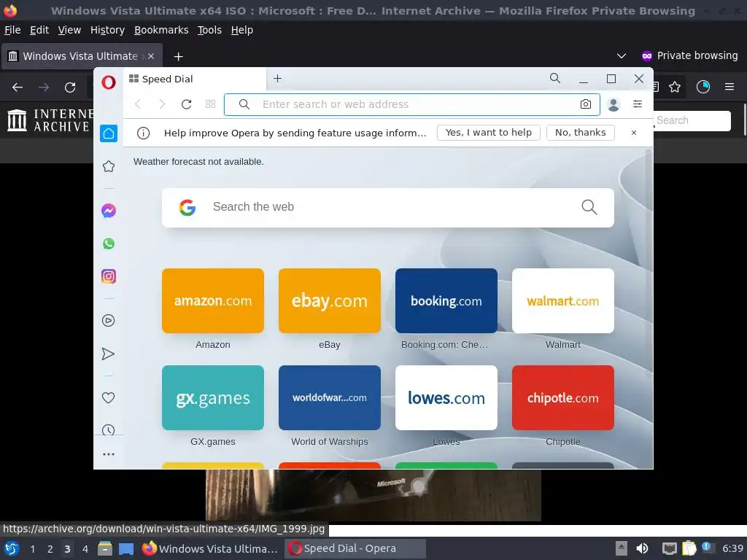The width and height of the screenshot is (747, 560).
Task: Open My Flow arrow icon in sidebar
Action: pyautogui.click(x=109, y=354)
